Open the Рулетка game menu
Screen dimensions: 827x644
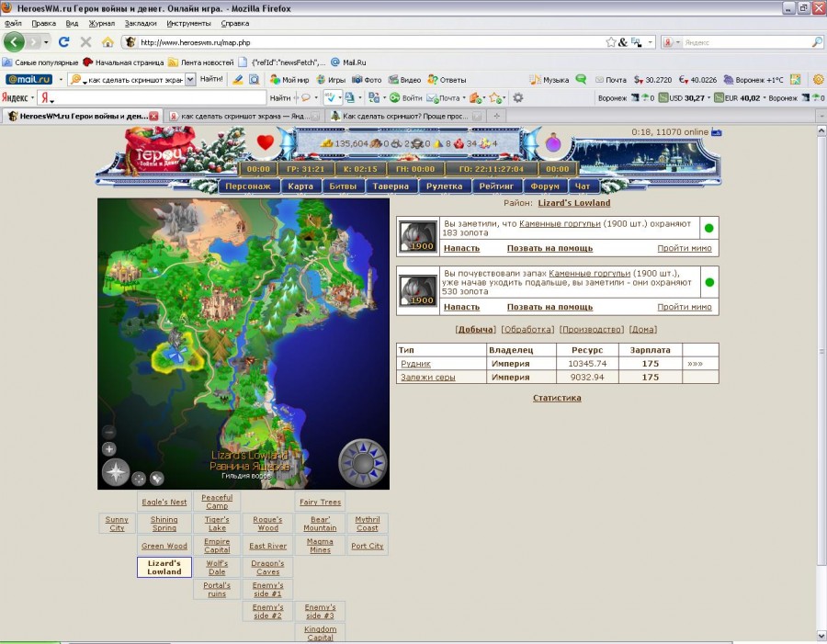(x=444, y=186)
